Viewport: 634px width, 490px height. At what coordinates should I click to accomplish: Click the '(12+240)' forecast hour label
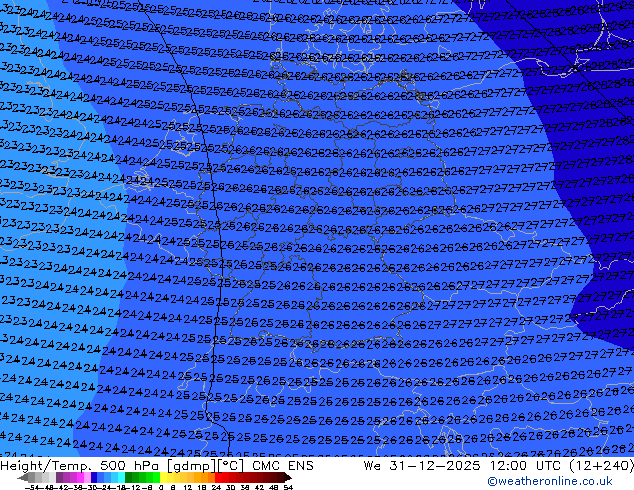(x=601, y=466)
